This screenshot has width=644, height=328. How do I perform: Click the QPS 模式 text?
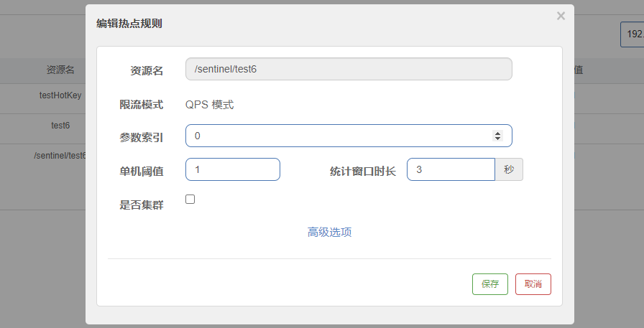[209, 105]
